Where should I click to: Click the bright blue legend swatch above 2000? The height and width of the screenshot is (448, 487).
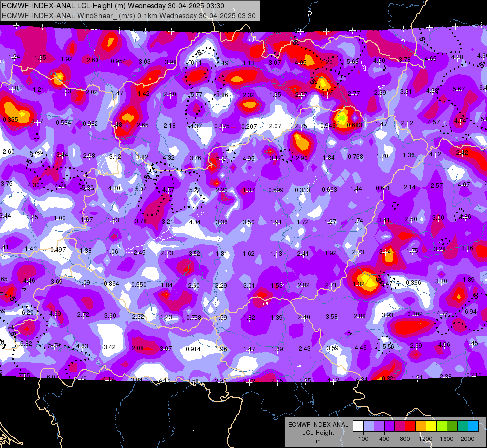point(473,426)
